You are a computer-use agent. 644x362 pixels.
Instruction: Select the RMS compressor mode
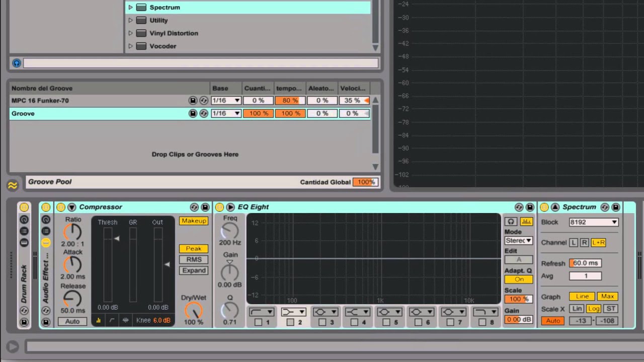194,259
